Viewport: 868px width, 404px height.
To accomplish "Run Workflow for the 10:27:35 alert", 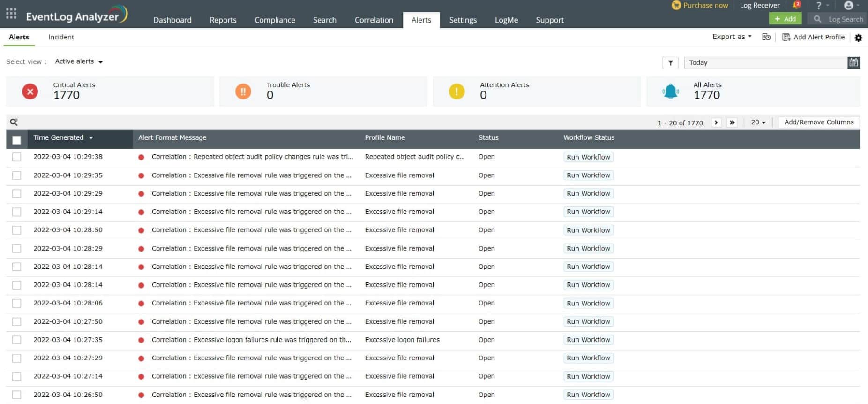I will [588, 340].
